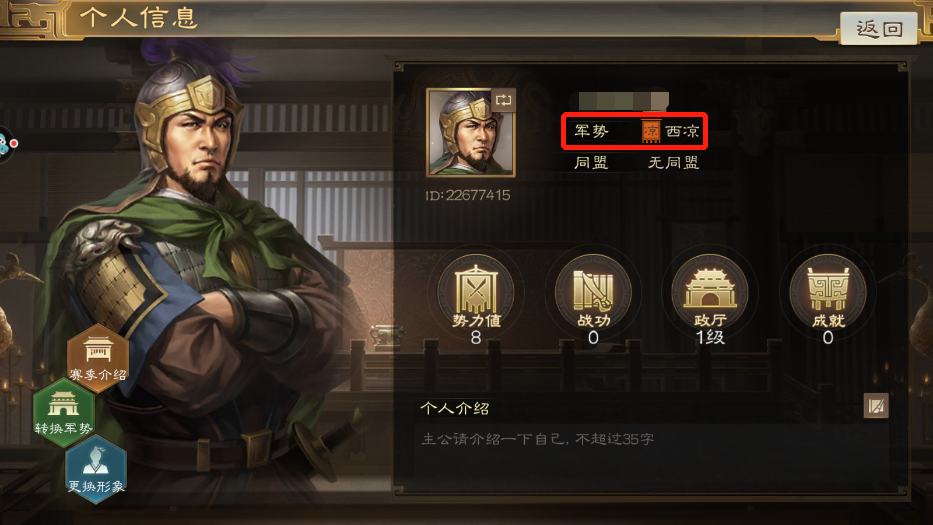Tap the orange 凉 faction badge
The width and height of the screenshot is (933, 525).
(651, 131)
